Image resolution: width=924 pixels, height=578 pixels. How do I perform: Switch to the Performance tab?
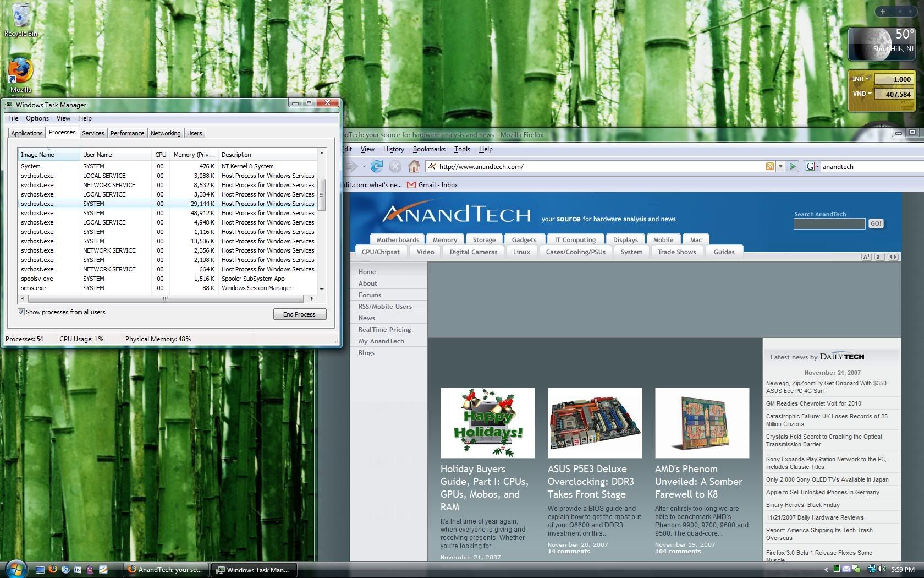click(x=127, y=133)
